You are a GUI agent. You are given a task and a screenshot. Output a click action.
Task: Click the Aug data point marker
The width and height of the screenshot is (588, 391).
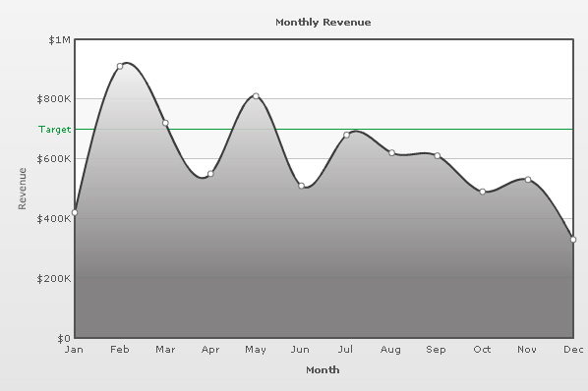pos(392,153)
